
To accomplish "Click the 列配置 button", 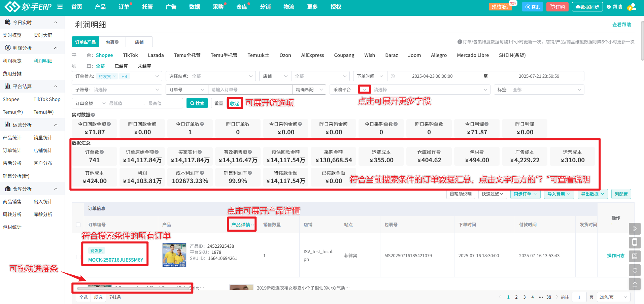I will point(621,194).
